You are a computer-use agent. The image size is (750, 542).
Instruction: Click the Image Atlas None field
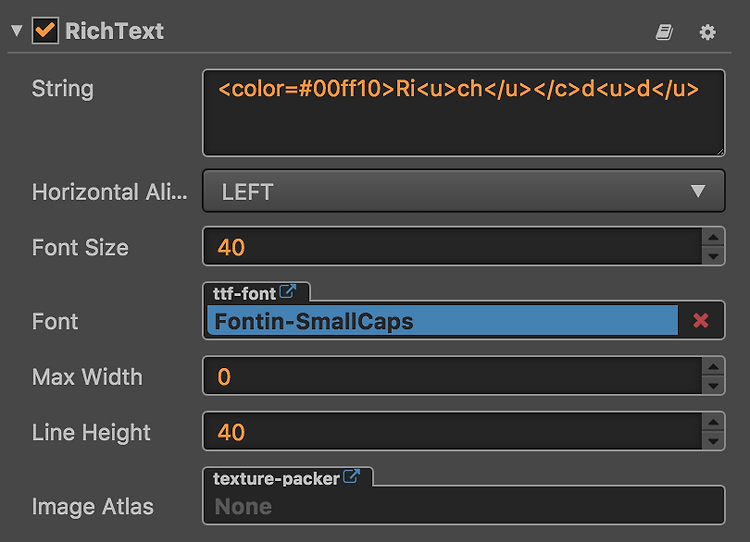pyautogui.click(x=463, y=506)
